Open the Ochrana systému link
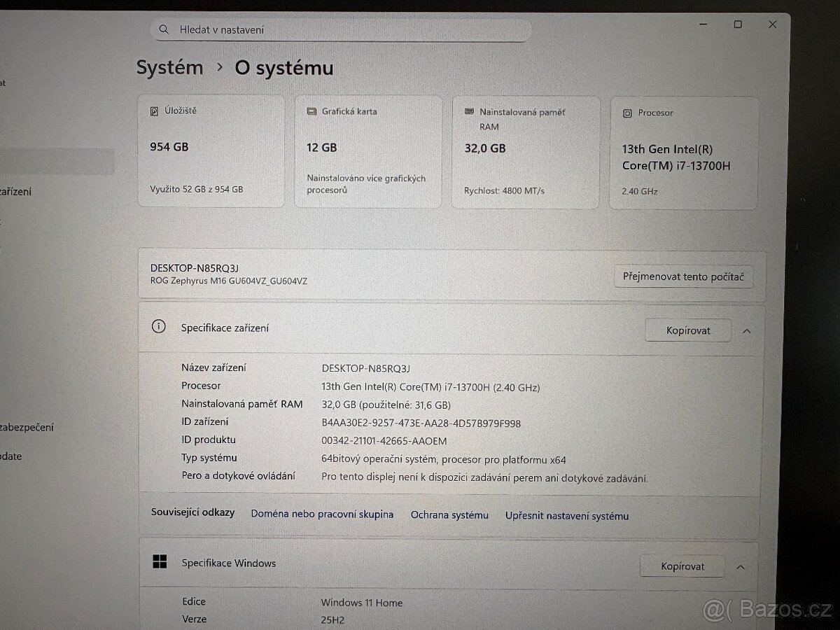Viewport: 840px width, 630px height. tap(449, 514)
